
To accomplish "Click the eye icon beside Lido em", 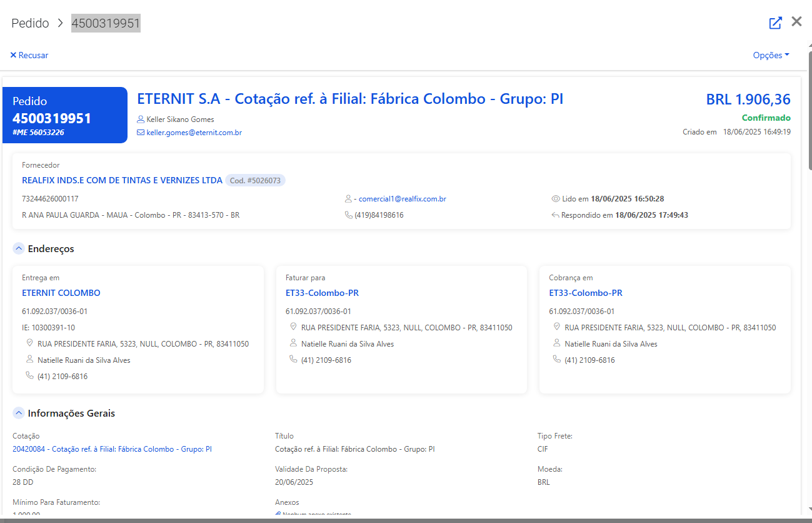I will tap(555, 199).
